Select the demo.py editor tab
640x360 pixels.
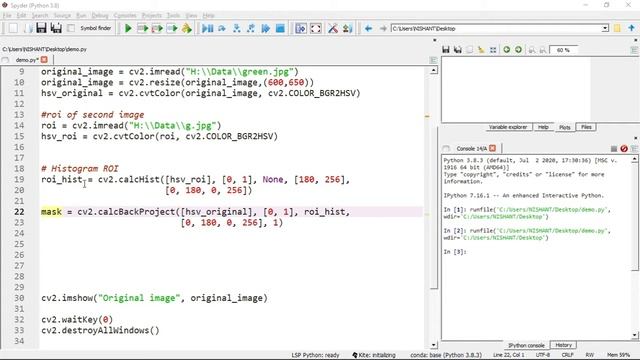tap(27, 60)
